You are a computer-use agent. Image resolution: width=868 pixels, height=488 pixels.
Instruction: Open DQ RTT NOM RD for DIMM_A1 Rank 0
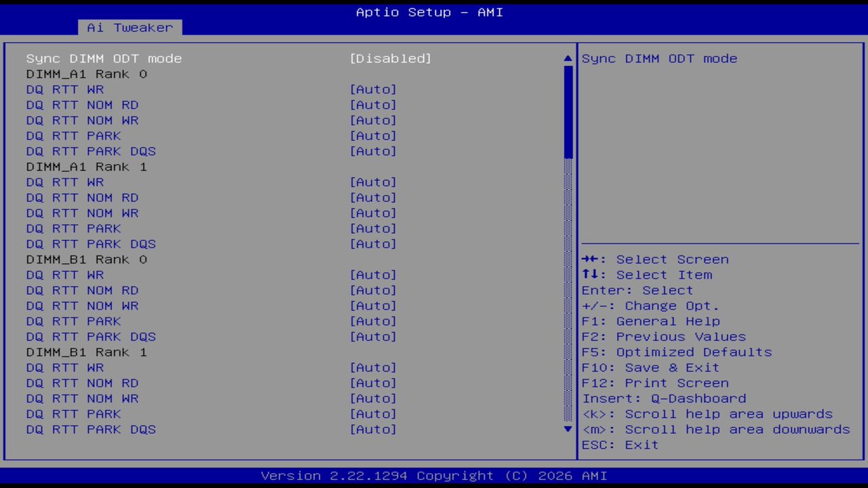82,104
